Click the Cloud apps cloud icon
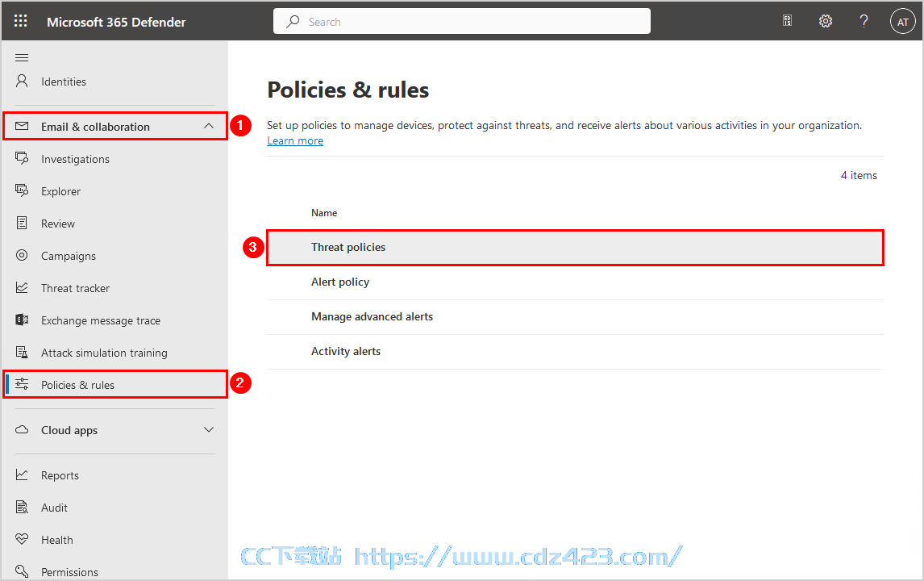924x581 pixels. point(22,429)
